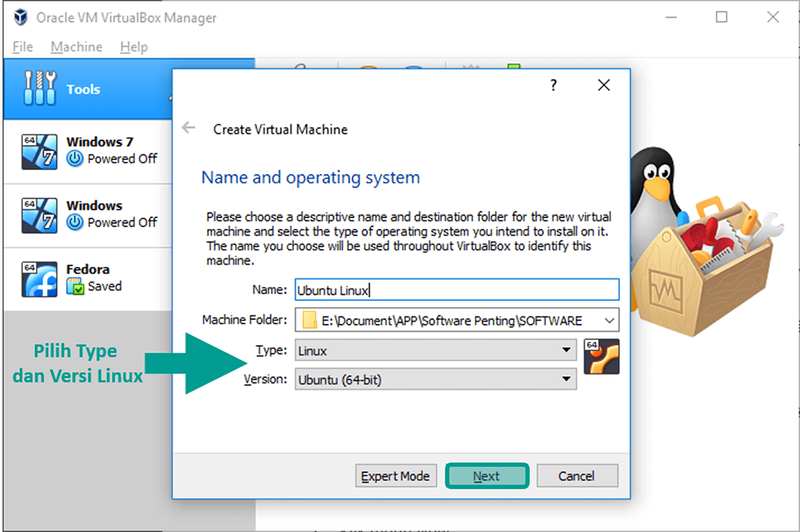Click the 'Name and operating system' heading
Screen dimensions: 800x532
pyautogui.click(x=311, y=178)
